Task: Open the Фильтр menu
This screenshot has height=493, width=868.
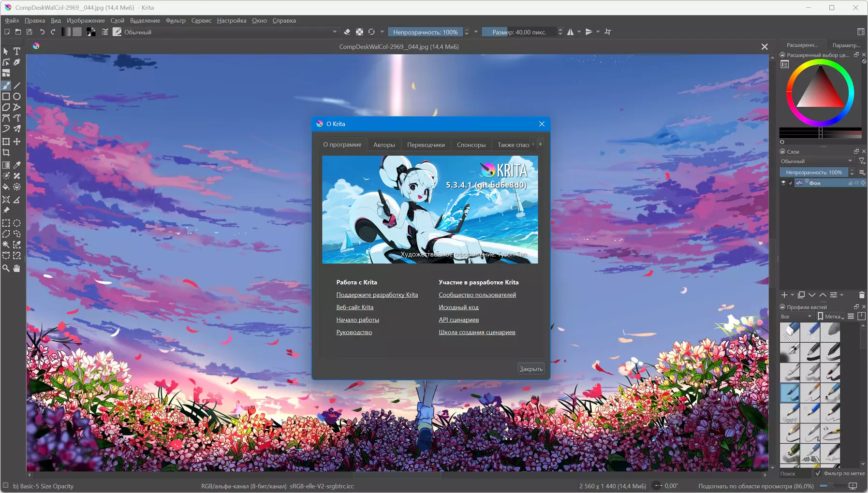Action: click(176, 20)
